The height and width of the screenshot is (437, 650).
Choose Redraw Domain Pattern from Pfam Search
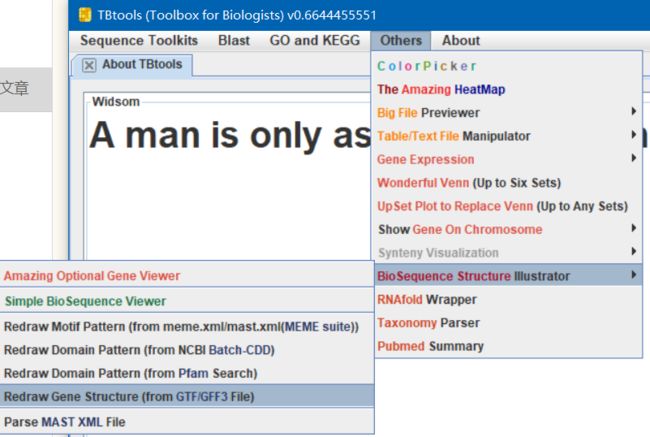coord(187,373)
